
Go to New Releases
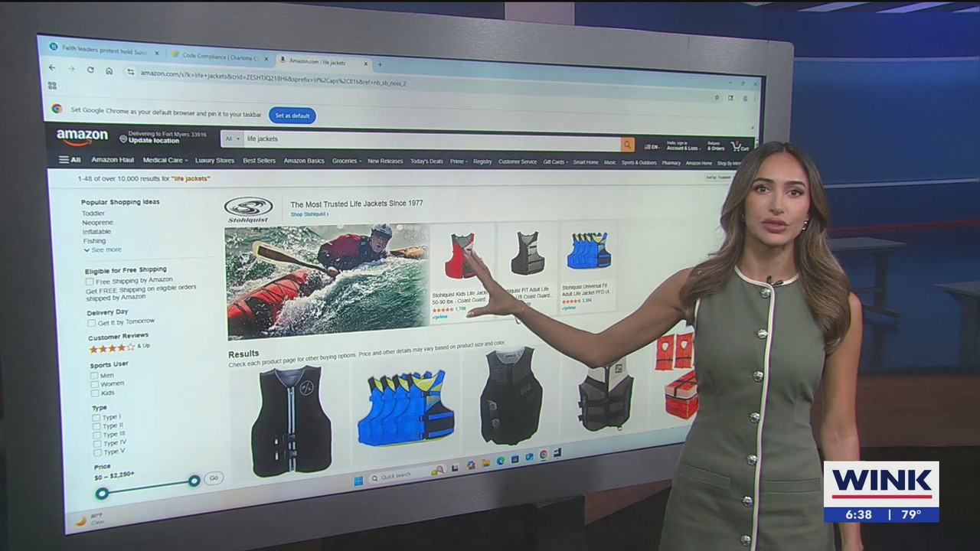pos(385,161)
